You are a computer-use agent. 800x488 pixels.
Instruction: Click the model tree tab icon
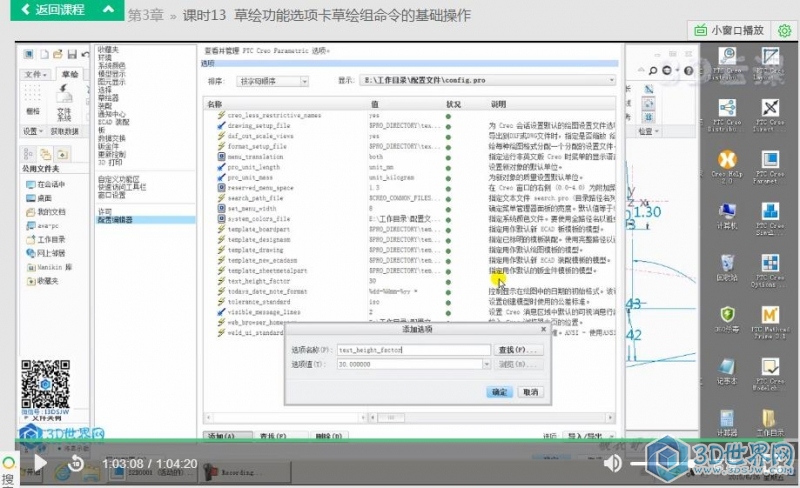(x=28, y=154)
